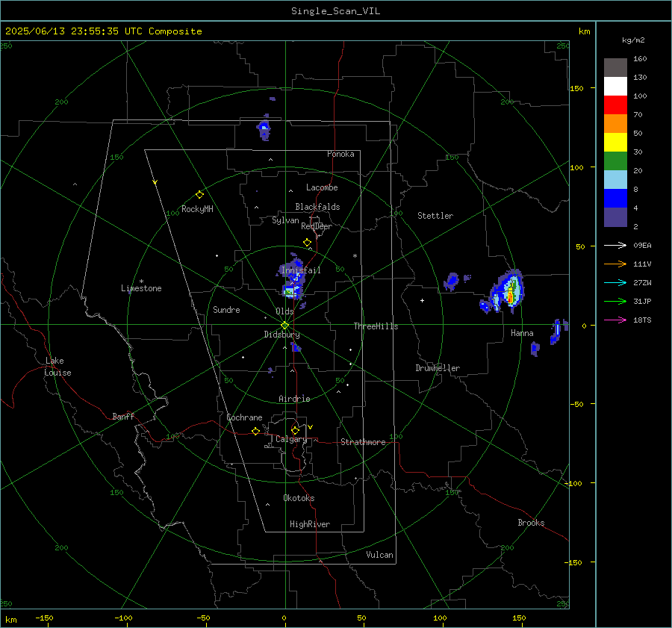Select the gray 130-160 legend color
672x628 pixels.
(x=615, y=68)
